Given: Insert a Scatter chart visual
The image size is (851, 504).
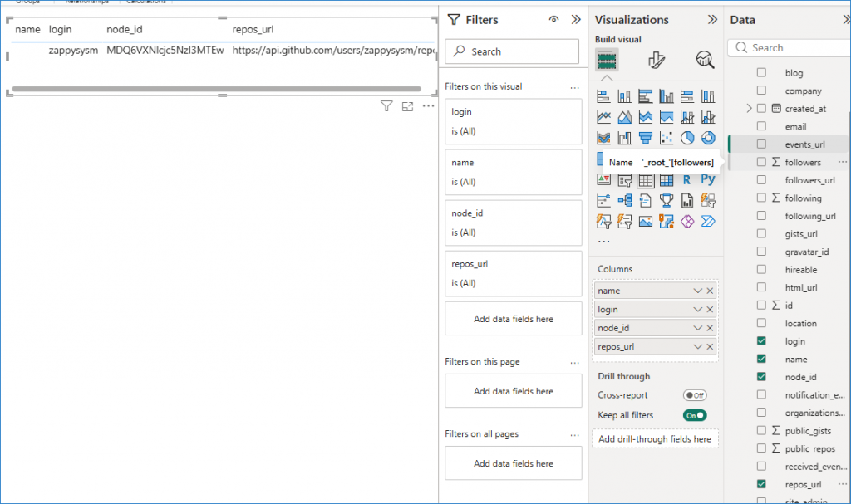Looking at the screenshot, I should tap(667, 139).
